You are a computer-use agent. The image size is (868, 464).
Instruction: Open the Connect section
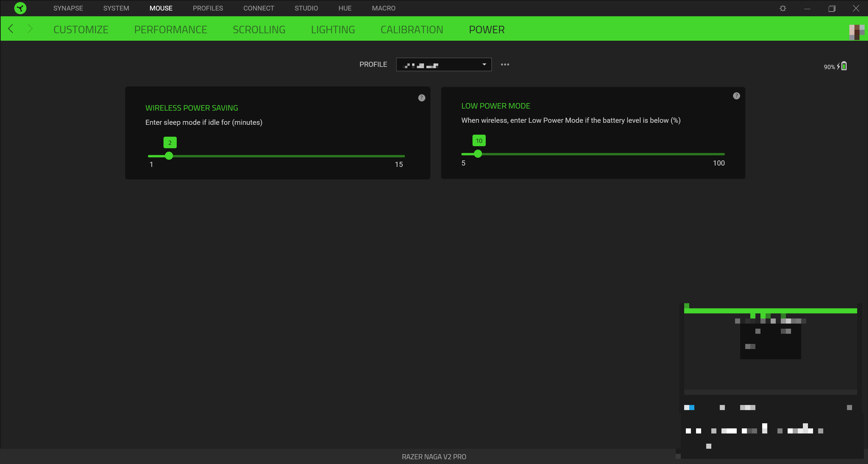[x=258, y=8]
